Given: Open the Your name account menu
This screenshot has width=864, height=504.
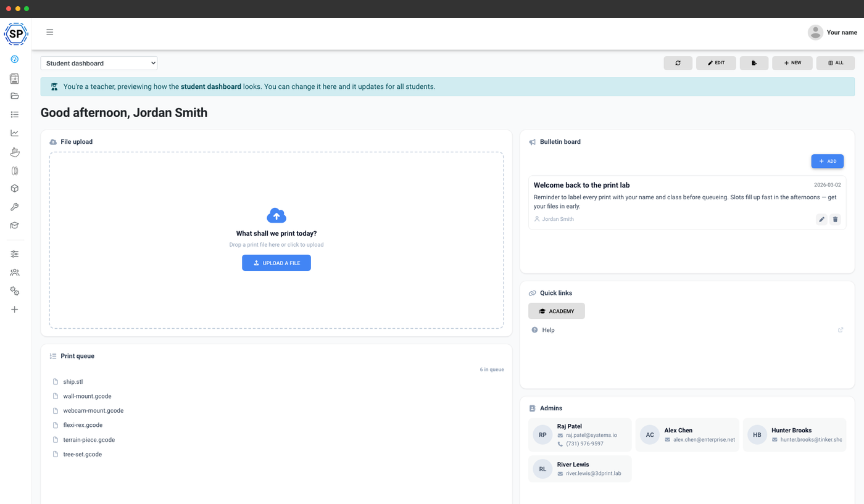Looking at the screenshot, I should [x=833, y=32].
